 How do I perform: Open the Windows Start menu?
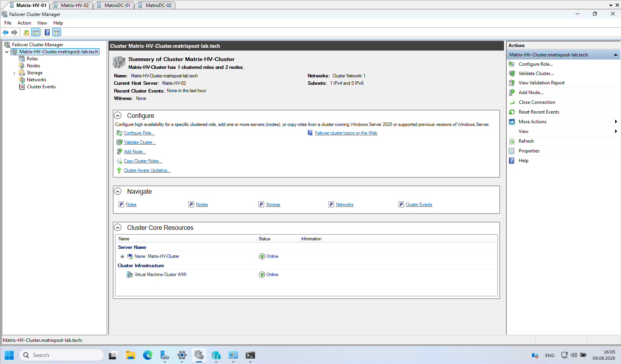click(x=9, y=355)
